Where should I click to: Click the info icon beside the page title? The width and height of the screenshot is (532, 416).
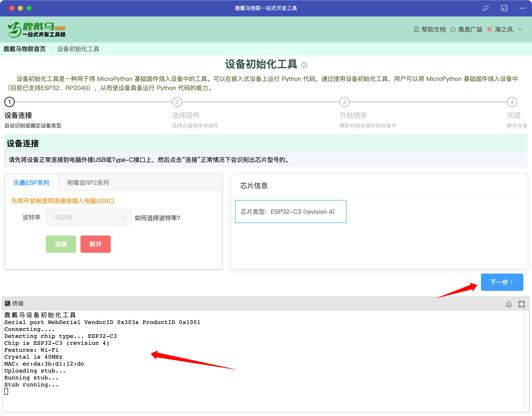click(x=304, y=65)
